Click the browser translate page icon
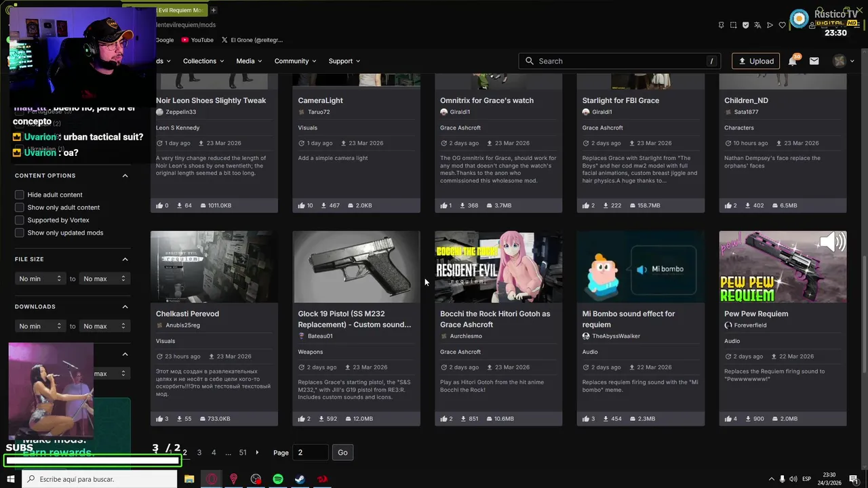 [x=757, y=25]
